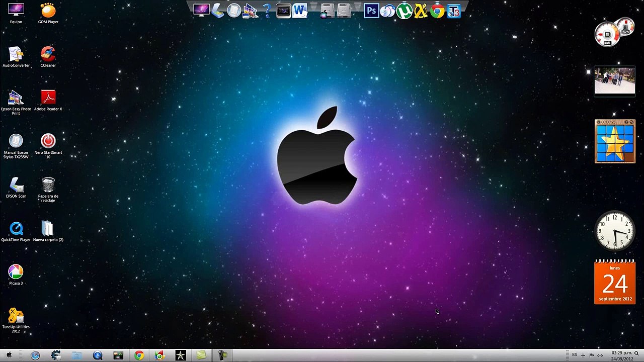Click the yellow X-figure icon in dock
644x362 pixels.
tap(421, 10)
